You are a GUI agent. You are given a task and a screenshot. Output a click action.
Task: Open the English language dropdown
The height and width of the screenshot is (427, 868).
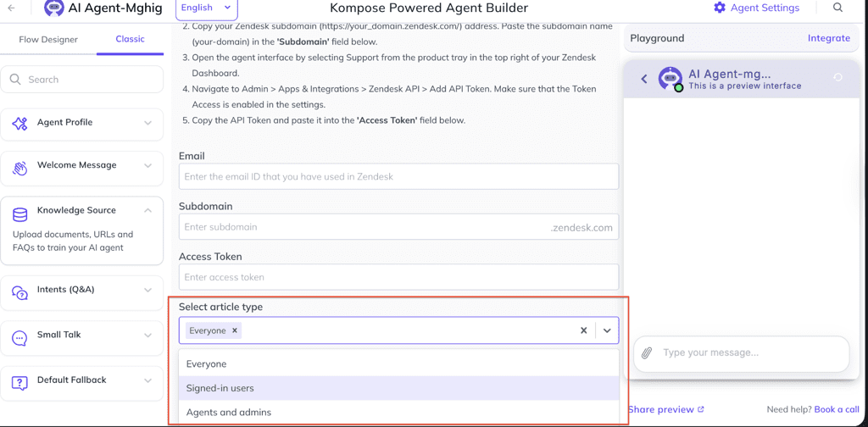[207, 8]
